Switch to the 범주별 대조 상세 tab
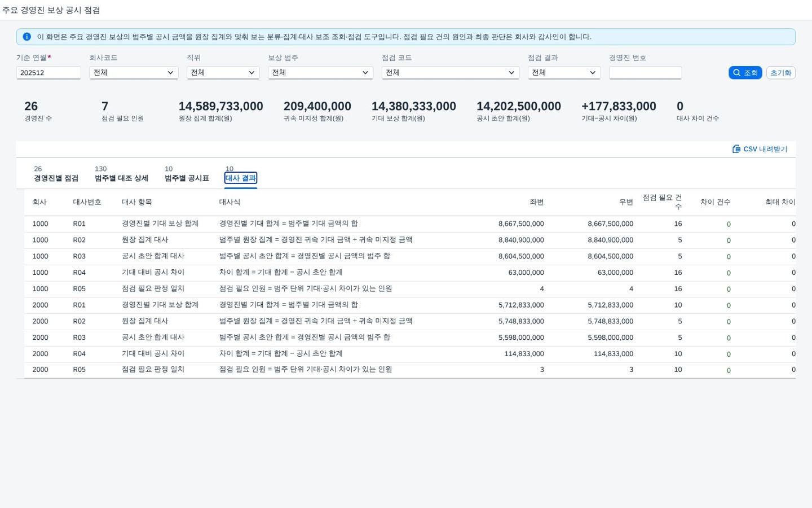Viewport: 812px width, 508px height. click(121, 174)
